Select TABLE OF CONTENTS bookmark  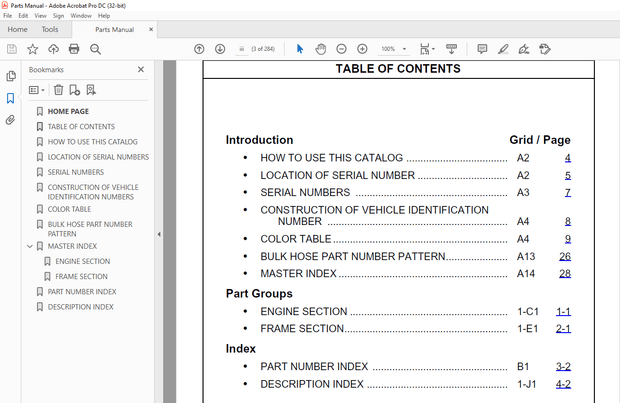tap(81, 127)
